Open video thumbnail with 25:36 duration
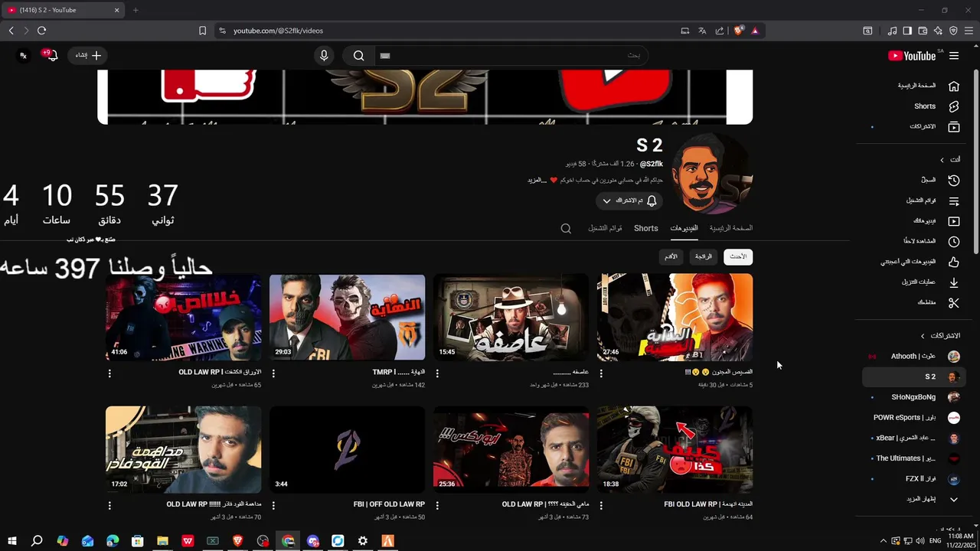 click(x=511, y=450)
